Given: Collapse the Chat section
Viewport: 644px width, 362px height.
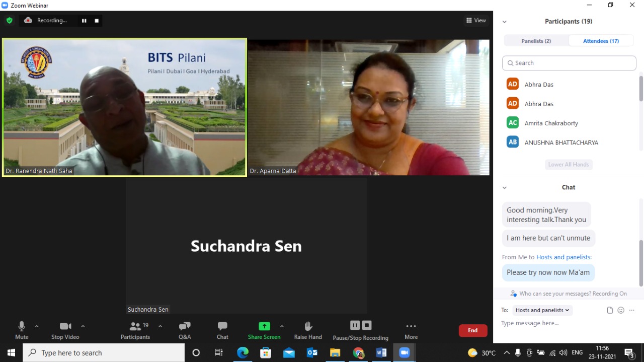Looking at the screenshot, I should pyautogui.click(x=505, y=187).
